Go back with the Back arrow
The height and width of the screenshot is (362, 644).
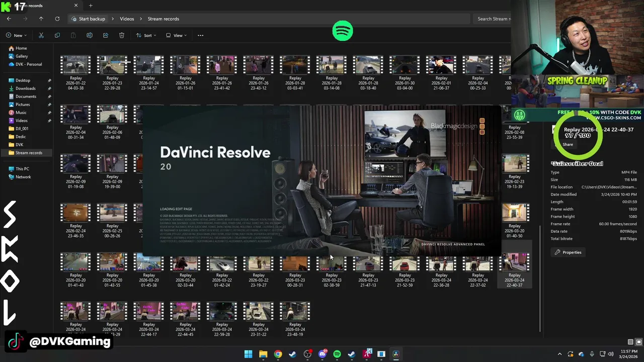pos(9,19)
